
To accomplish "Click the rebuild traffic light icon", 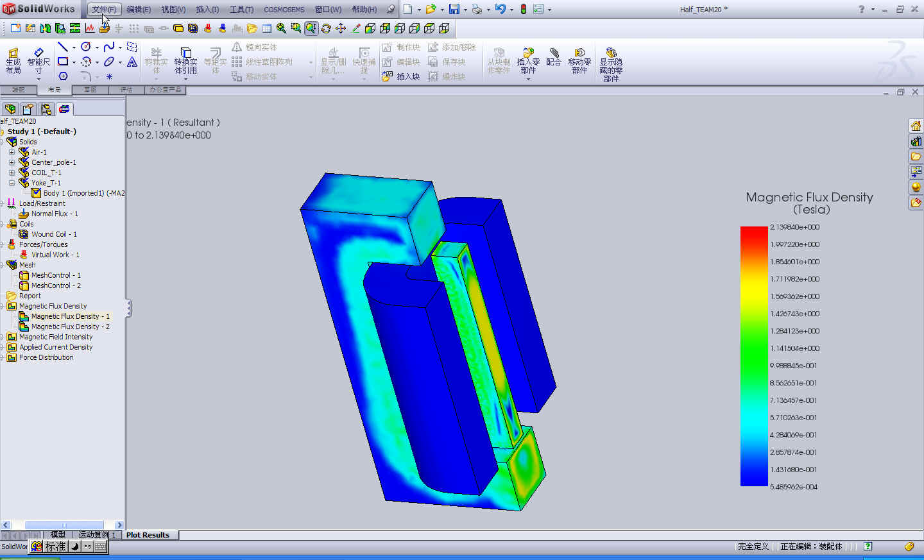I will point(524,9).
